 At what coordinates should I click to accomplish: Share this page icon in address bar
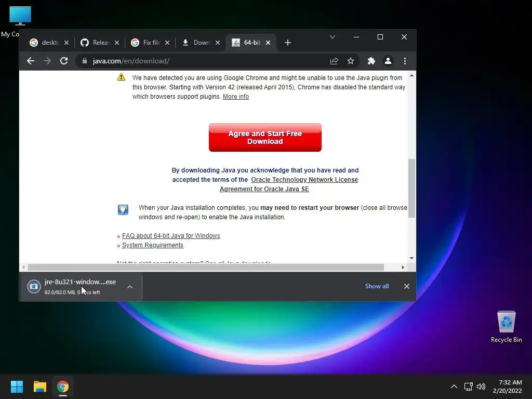coord(334,61)
